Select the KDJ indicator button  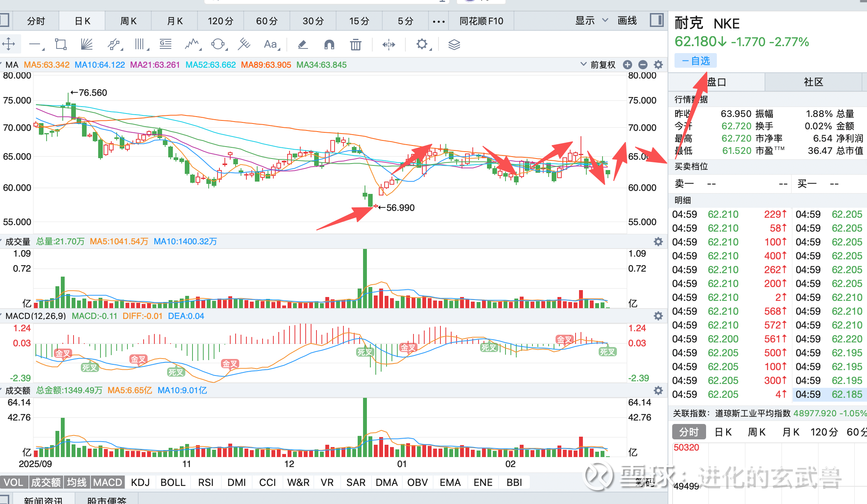coord(140,482)
